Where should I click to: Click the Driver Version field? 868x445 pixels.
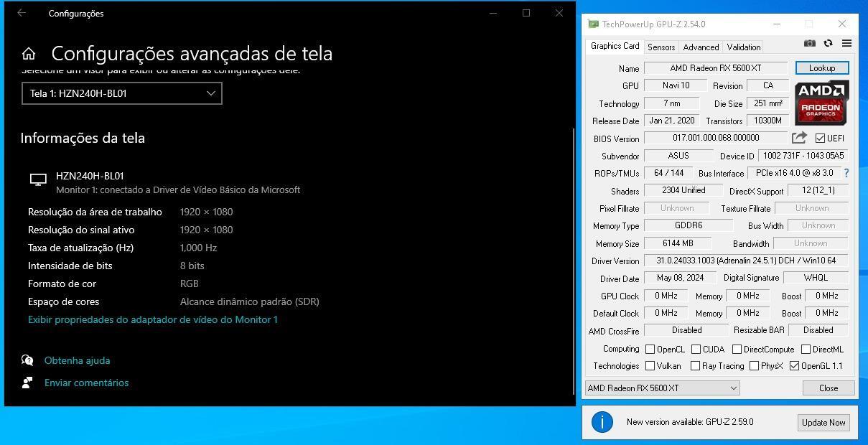coord(746,261)
